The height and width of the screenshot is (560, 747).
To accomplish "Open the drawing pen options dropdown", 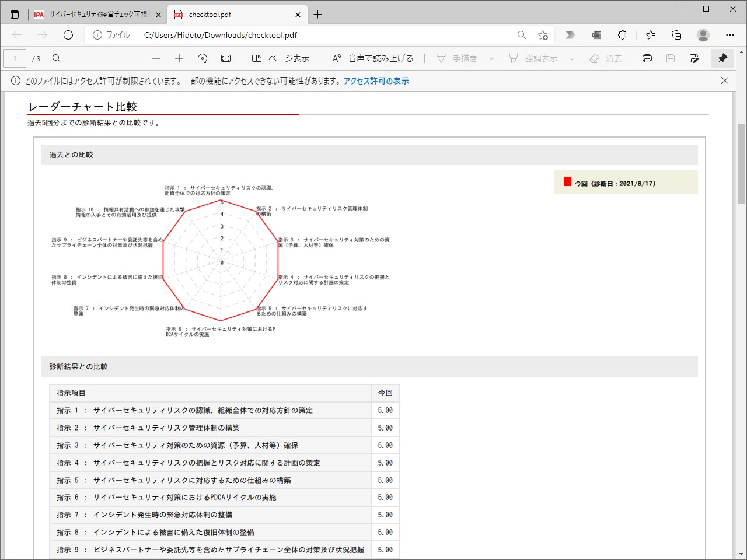I will tap(492, 58).
